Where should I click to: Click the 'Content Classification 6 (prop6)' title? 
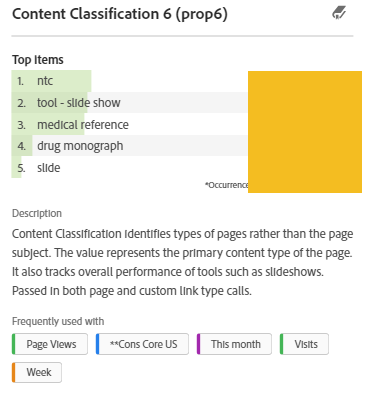120,14
